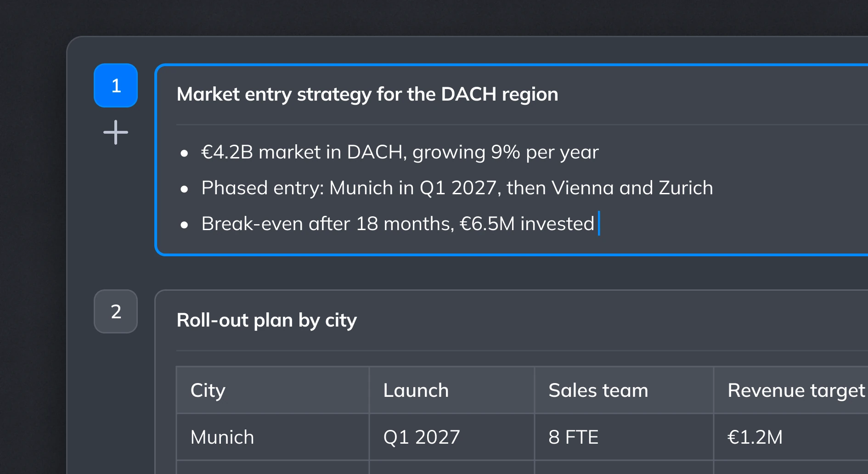868x474 pixels.
Task: Click the bullet dot before €4.2B market
Action: 184,153
